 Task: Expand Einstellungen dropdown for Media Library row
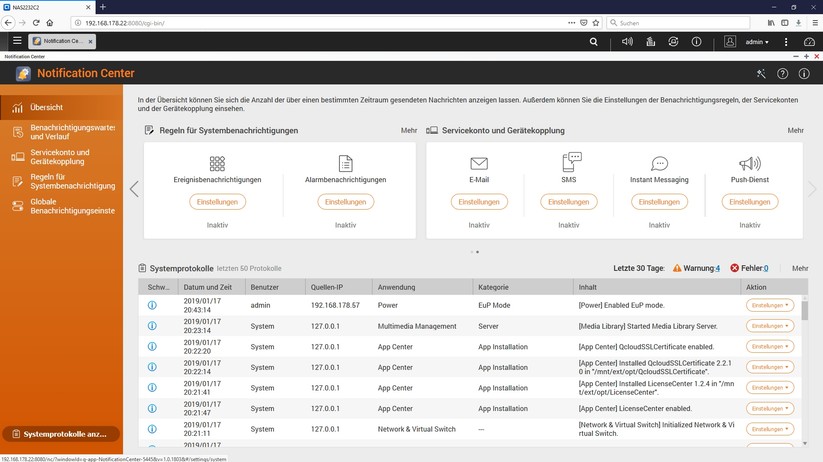[x=770, y=326]
